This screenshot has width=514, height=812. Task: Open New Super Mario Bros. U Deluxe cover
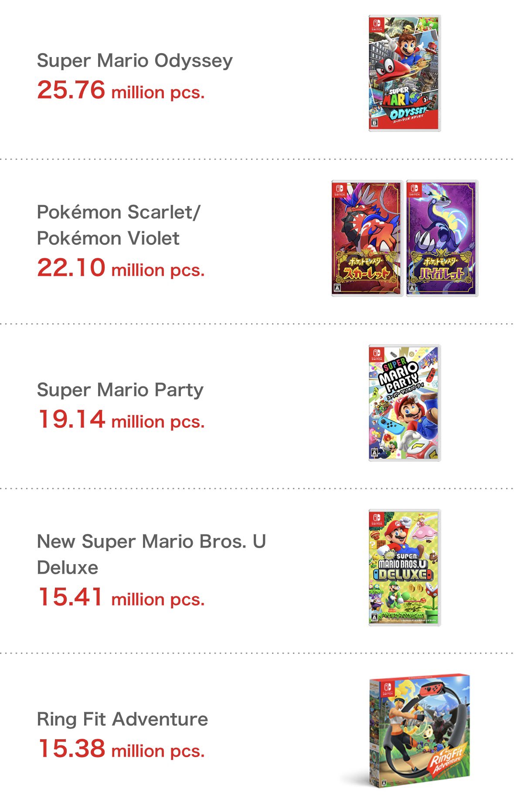(405, 568)
